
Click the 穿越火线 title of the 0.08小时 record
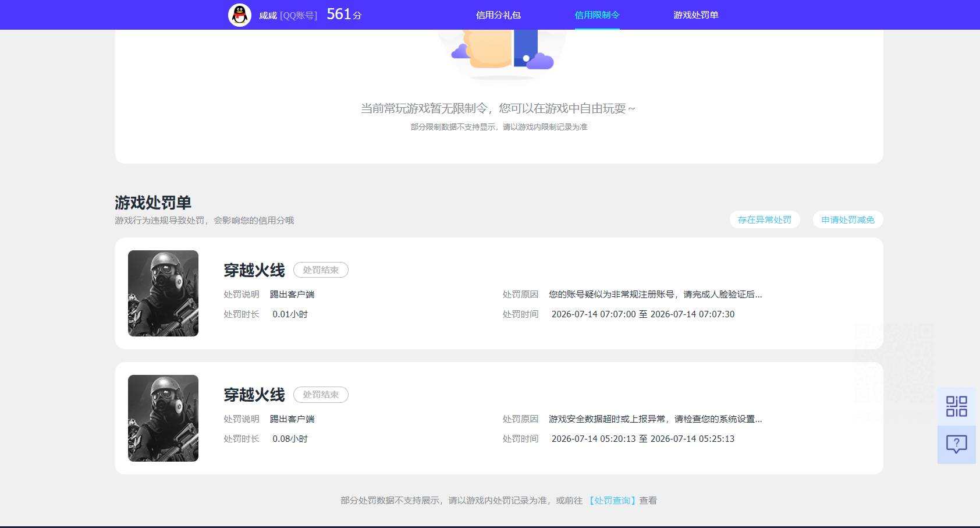[254, 395]
